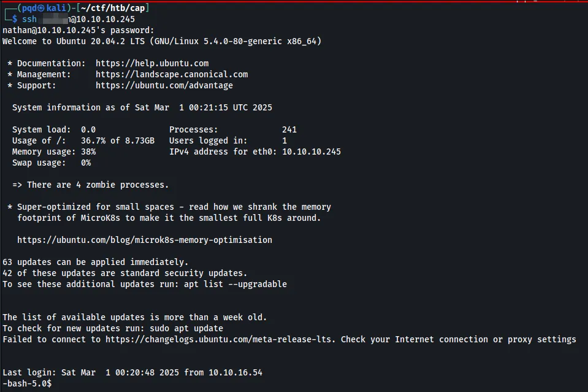
Task: Click the changelogs.ubuntu.com meta-release-lts URL
Action: pos(221,339)
